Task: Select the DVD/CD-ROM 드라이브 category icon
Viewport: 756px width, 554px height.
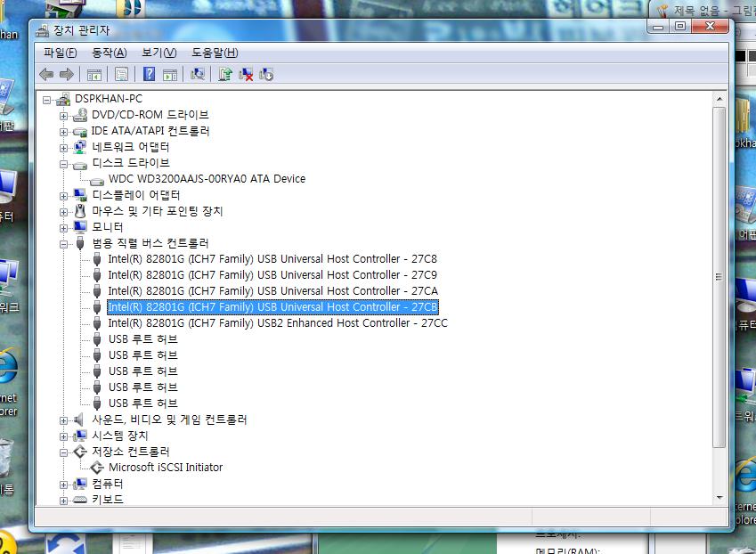Action: pos(80,115)
